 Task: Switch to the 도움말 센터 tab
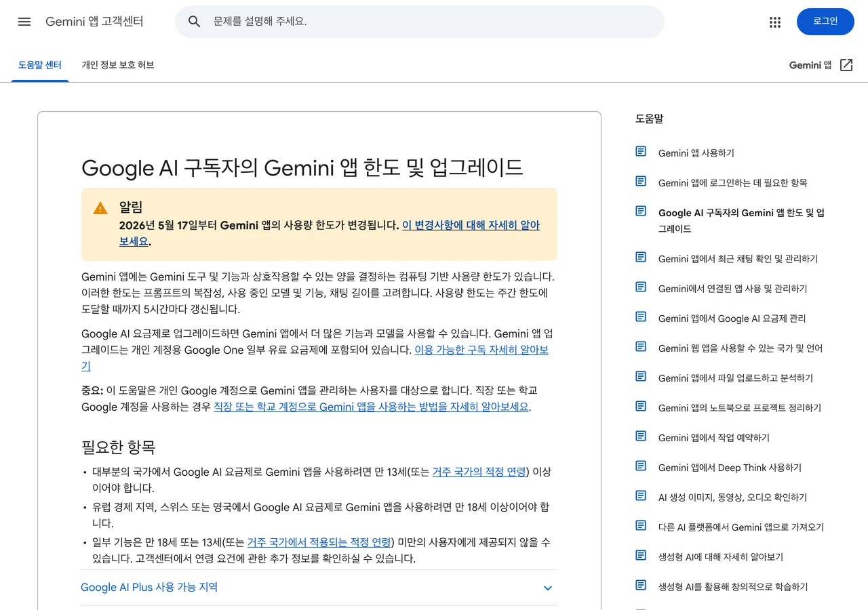tap(40, 65)
